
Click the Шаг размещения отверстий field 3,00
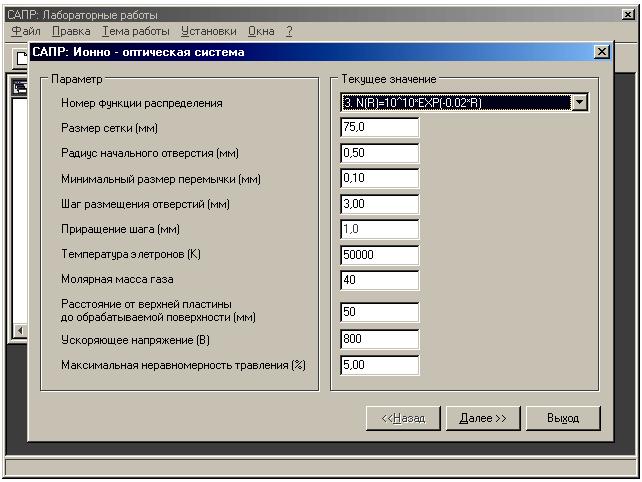pyautogui.click(x=380, y=204)
